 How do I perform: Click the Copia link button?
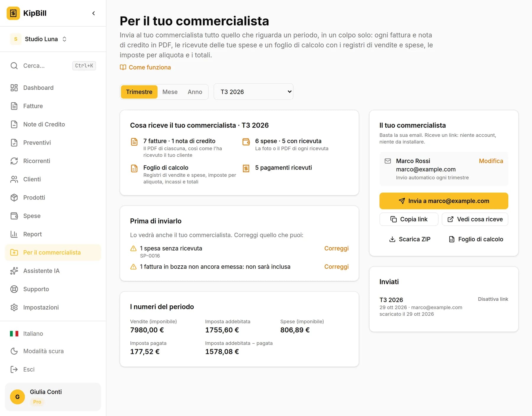coord(409,219)
